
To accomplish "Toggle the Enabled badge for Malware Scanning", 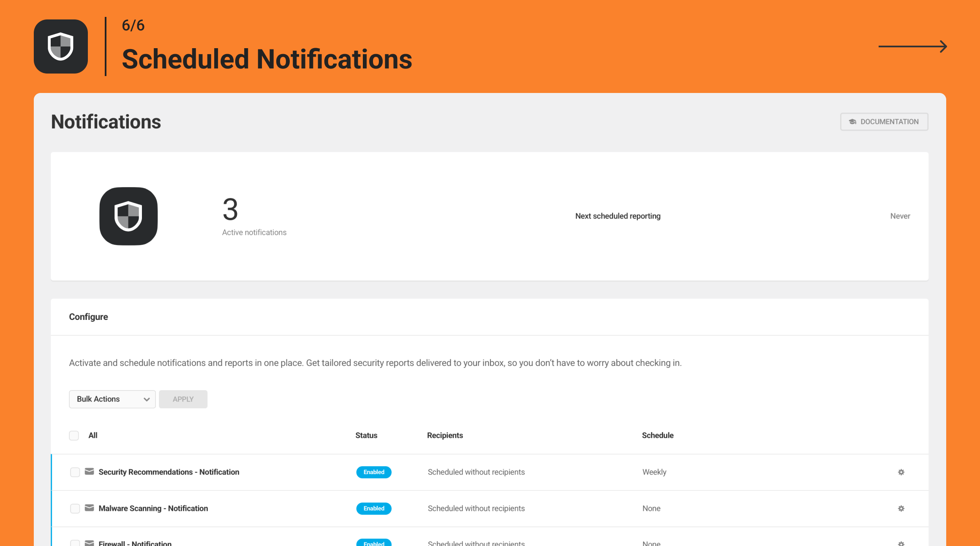I will tap(373, 508).
